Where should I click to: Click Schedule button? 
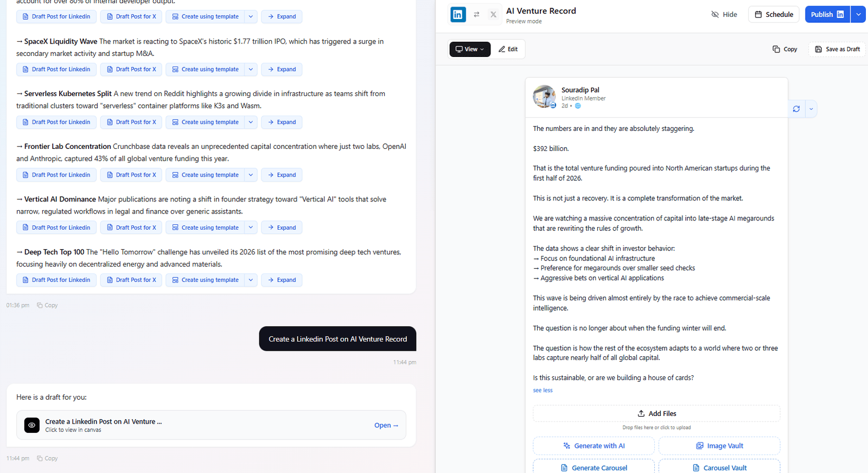[774, 15]
